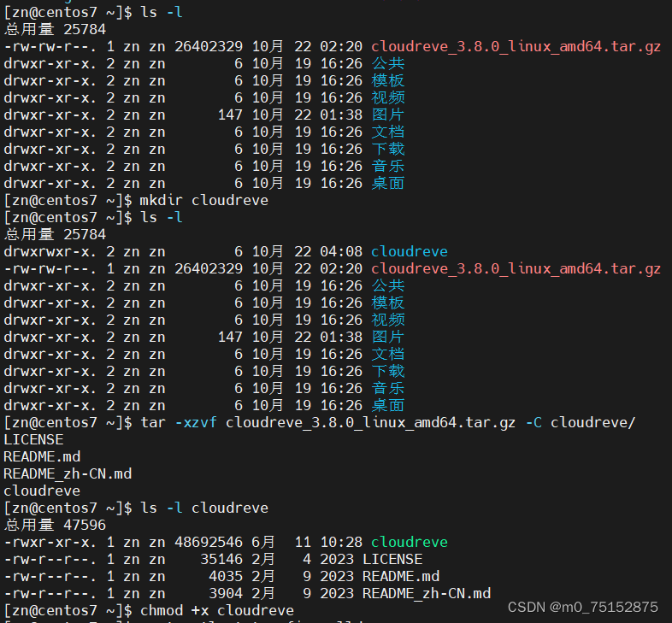Click the 文档 folder in the first listing

pos(388,132)
